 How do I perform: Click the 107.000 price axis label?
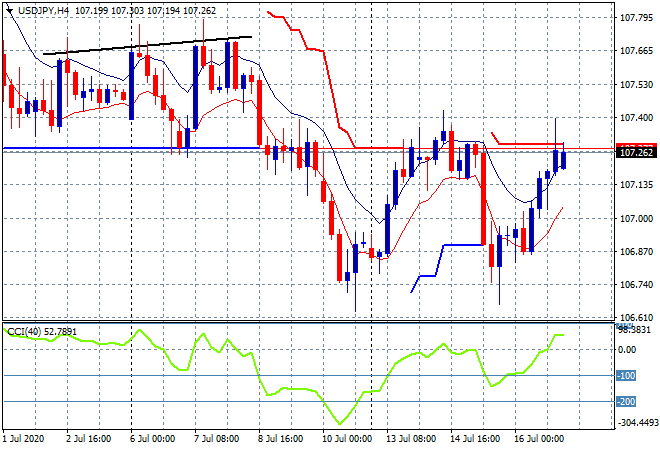tap(636, 218)
